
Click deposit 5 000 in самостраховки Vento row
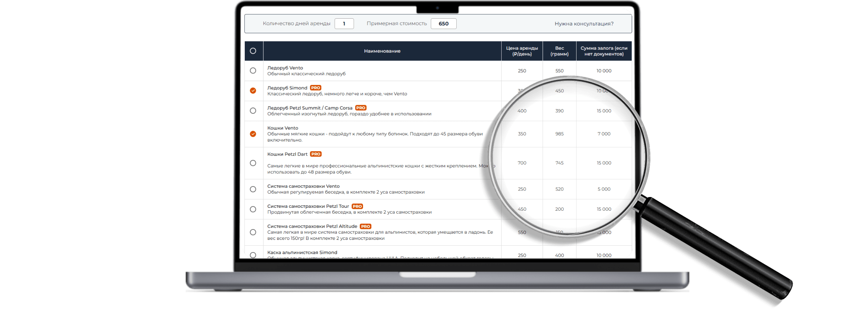point(604,189)
